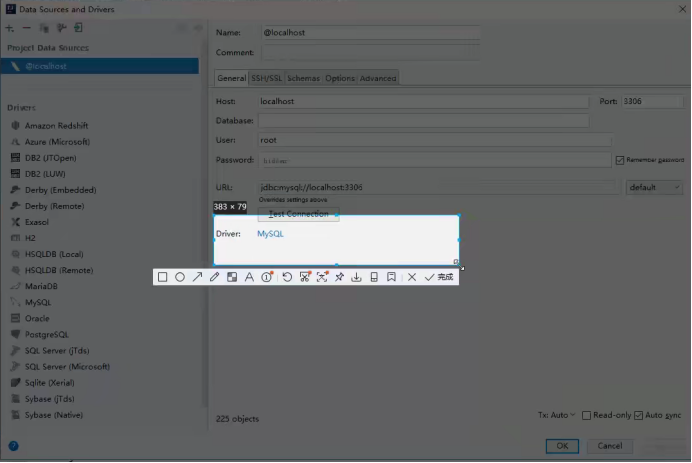Select Derby (Embedded) driver
692x463 pixels.
click(x=60, y=190)
